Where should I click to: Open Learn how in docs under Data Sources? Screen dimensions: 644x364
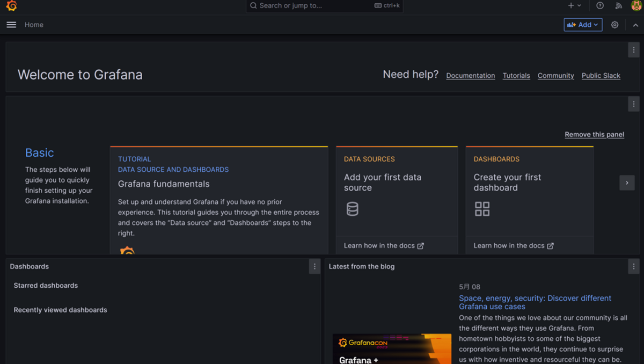(x=384, y=245)
